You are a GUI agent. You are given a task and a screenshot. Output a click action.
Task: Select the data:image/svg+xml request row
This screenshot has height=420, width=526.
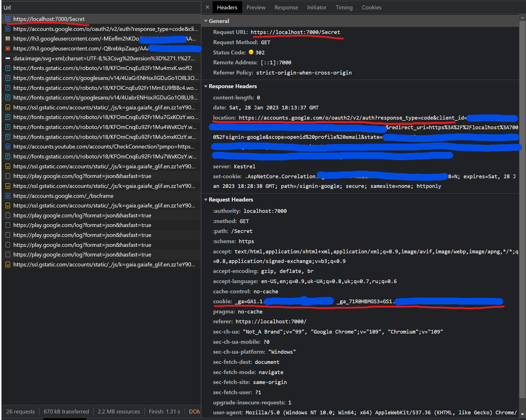coord(101,58)
